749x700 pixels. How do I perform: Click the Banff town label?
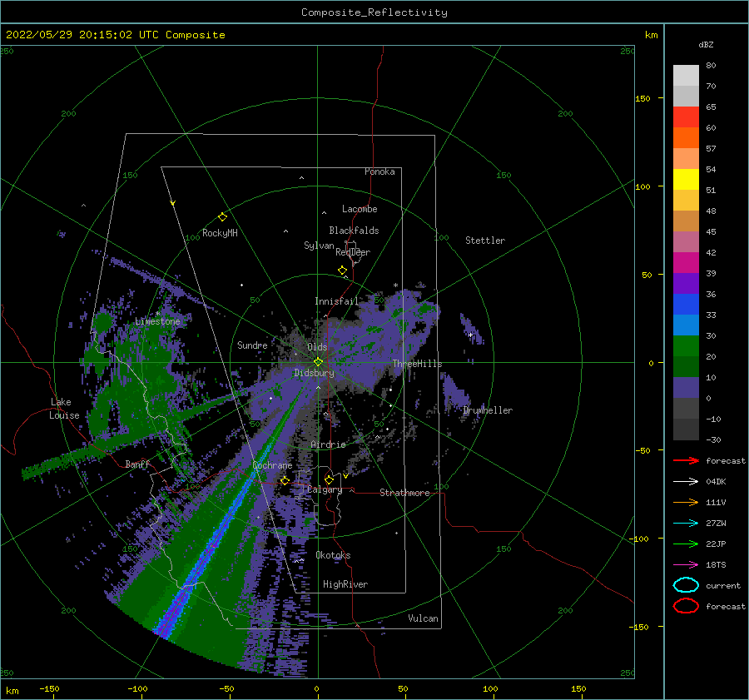[137, 464]
